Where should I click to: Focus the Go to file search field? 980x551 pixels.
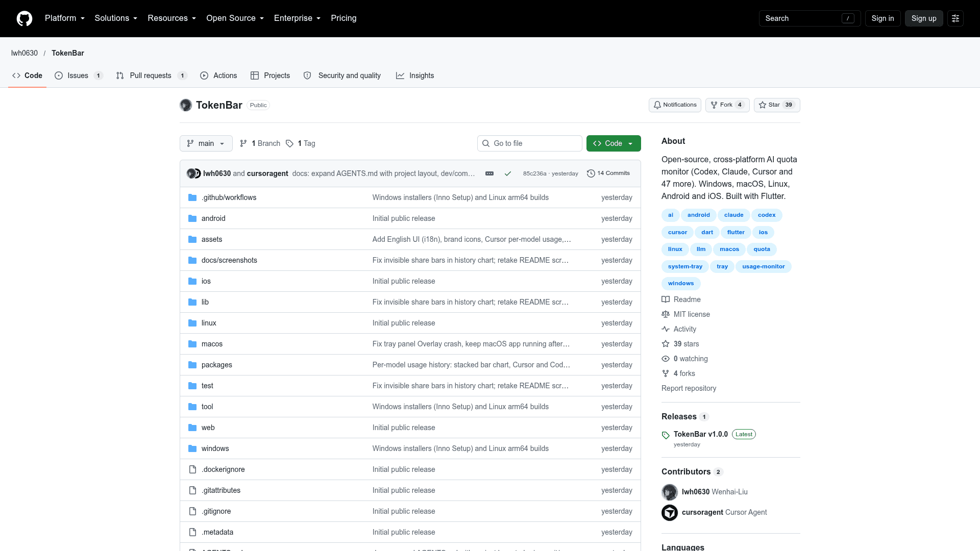coord(529,143)
